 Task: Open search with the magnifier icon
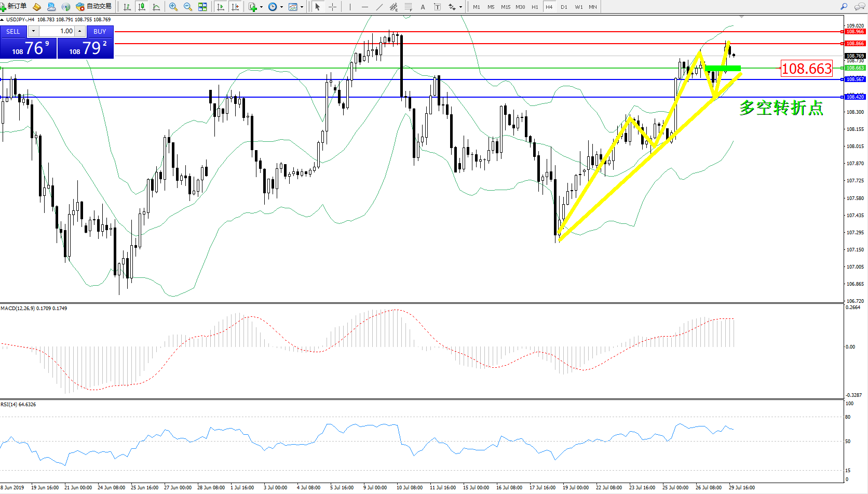coord(844,7)
